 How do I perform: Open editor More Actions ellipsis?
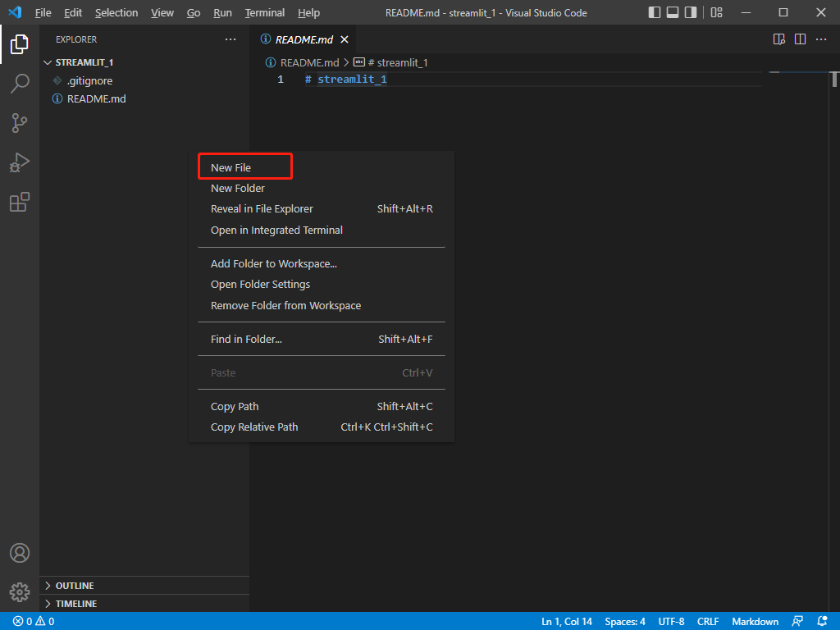820,39
